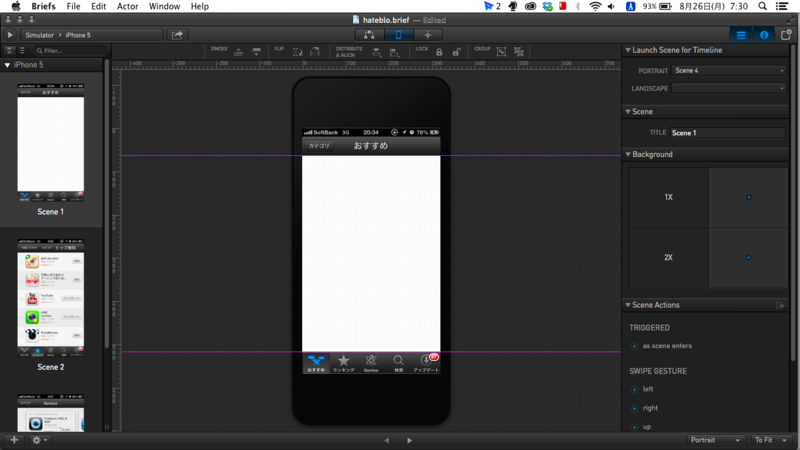800x450 pixels.
Task: Click the カテゴリ button in canvas
Action: point(319,146)
